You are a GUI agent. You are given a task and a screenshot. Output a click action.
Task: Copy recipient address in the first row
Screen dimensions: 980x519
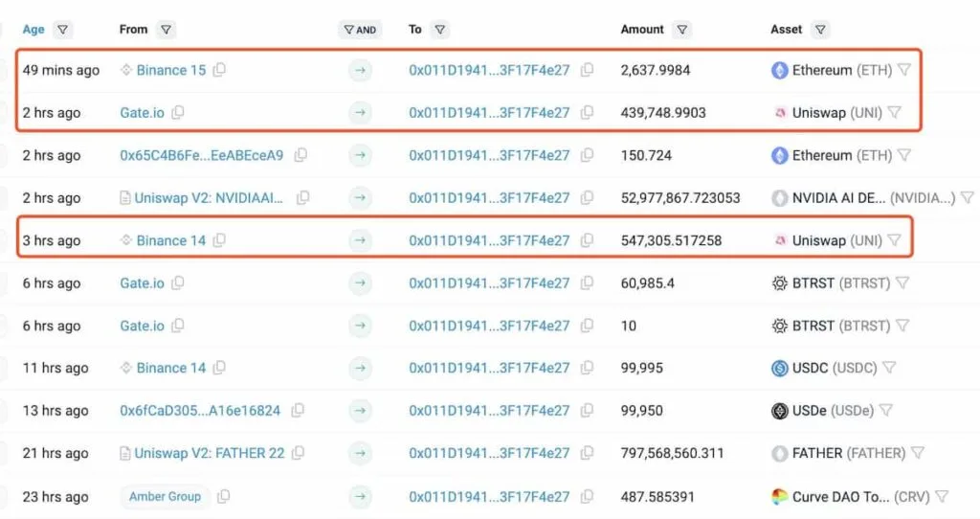588,70
